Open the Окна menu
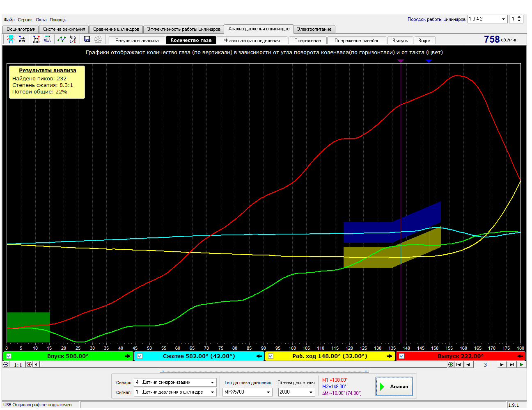Screen dimensions: 532x410 point(41,20)
